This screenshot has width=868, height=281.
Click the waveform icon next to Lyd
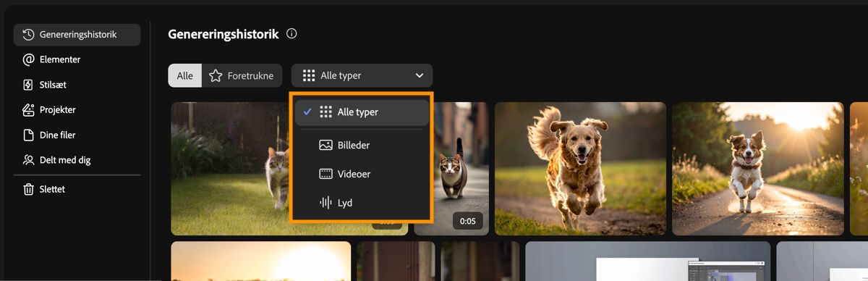coord(325,203)
